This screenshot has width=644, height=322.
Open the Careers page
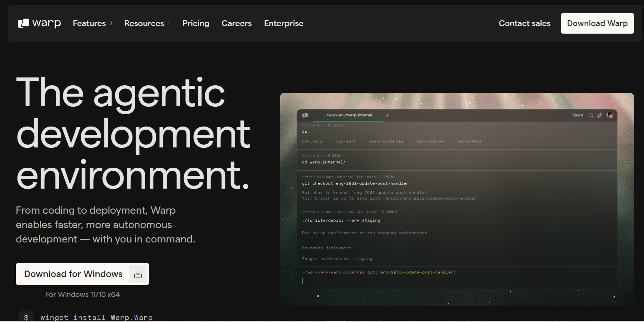237,23
